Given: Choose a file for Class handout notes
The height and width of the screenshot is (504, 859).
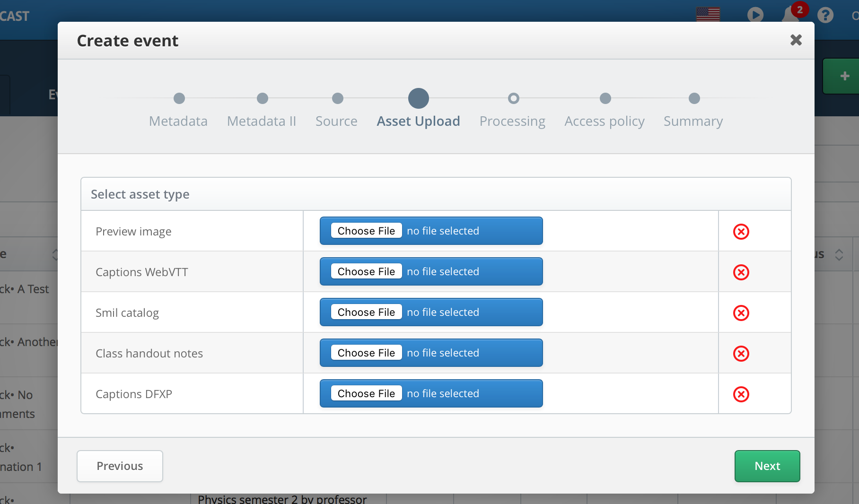Looking at the screenshot, I should click(366, 353).
